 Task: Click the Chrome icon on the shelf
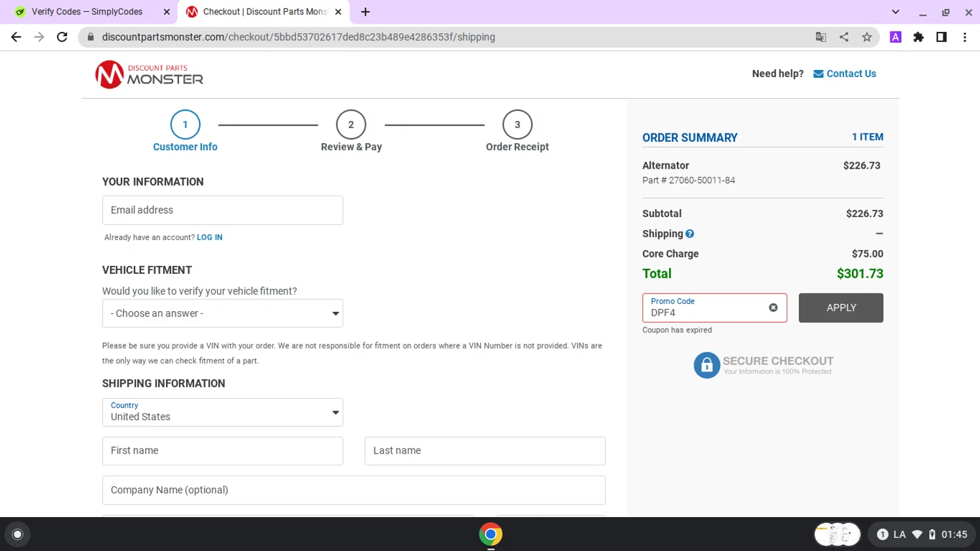click(491, 534)
